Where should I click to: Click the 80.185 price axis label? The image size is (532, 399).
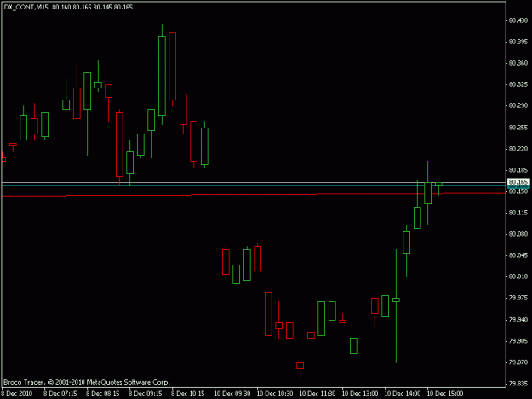click(x=518, y=170)
